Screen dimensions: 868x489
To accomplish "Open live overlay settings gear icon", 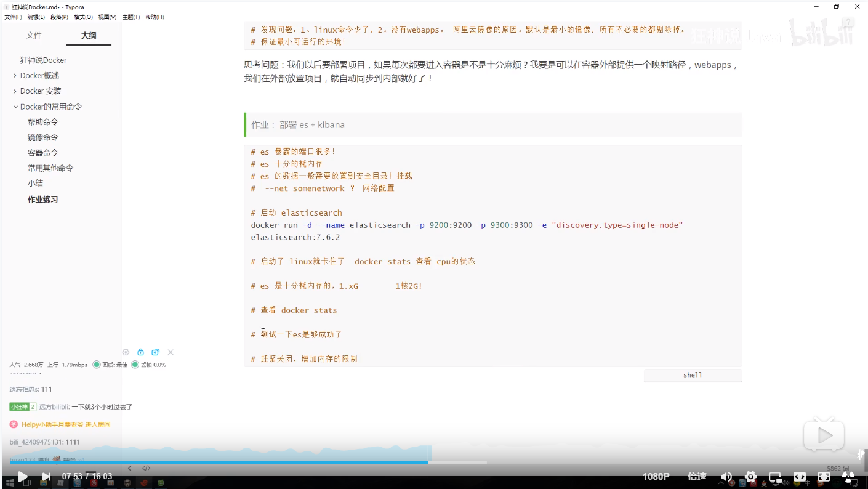I will coord(126,352).
